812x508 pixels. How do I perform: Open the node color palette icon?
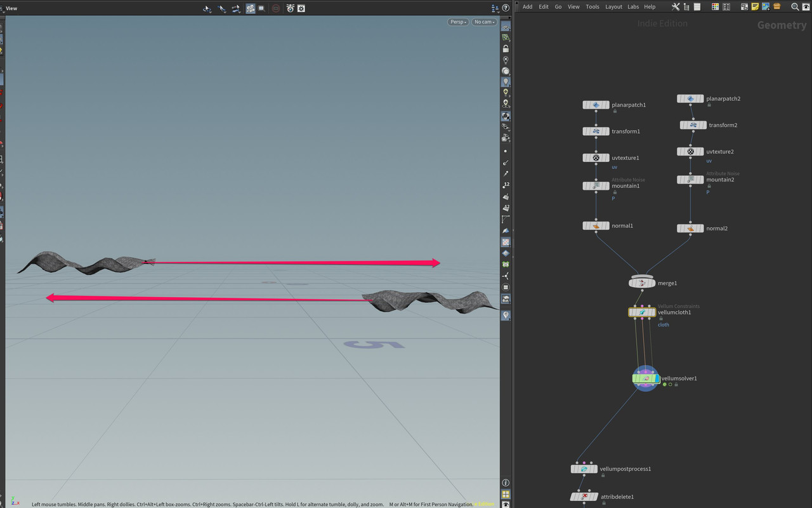tap(715, 6)
